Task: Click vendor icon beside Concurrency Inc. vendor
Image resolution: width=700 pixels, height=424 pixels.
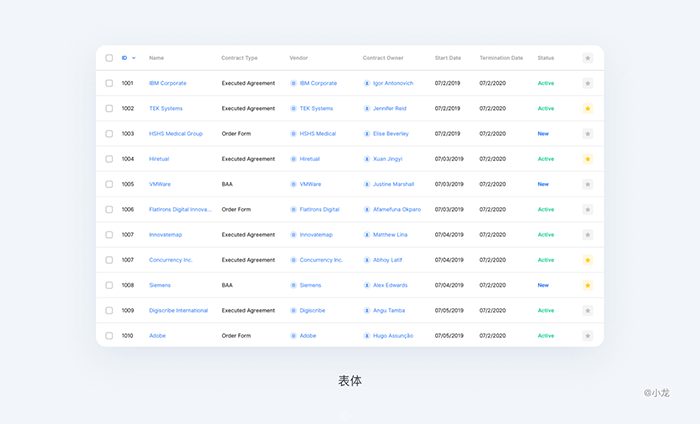Action: 293,260
